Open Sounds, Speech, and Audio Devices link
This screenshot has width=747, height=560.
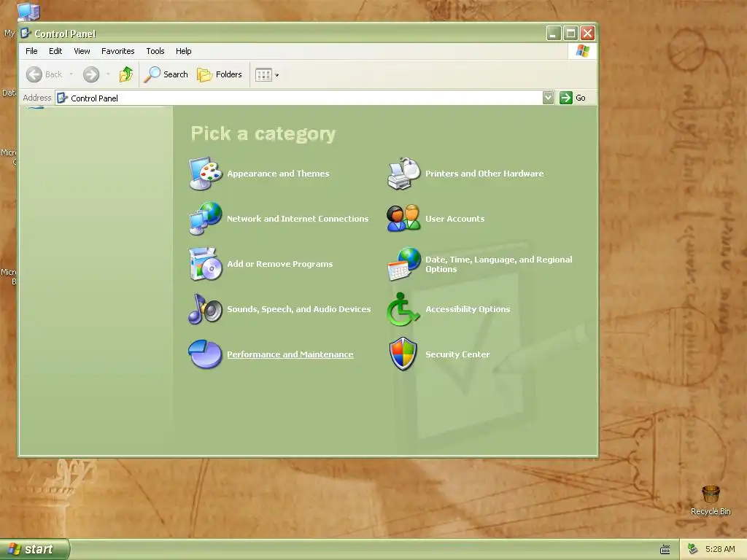tap(298, 309)
